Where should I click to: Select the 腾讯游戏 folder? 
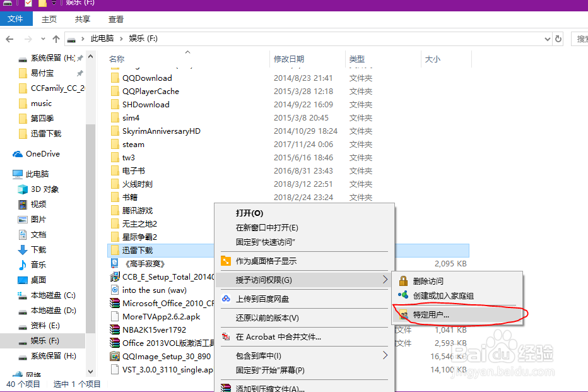pos(138,210)
